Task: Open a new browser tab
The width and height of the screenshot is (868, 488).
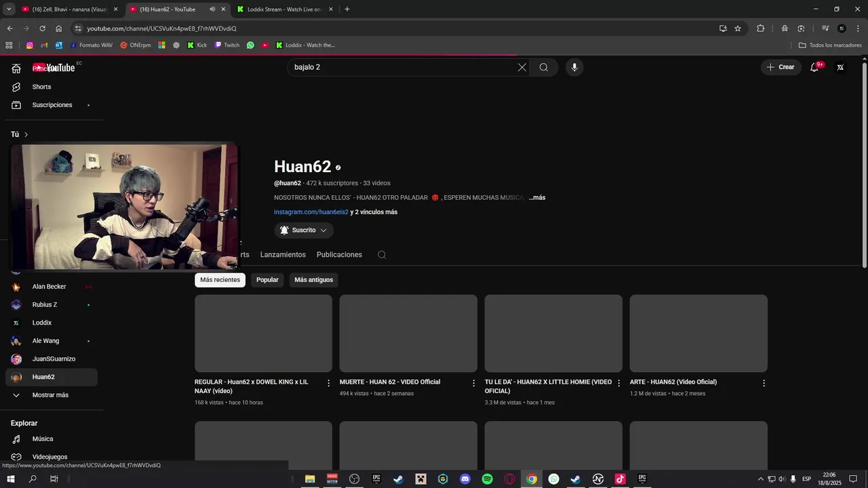Action: pyautogui.click(x=347, y=9)
